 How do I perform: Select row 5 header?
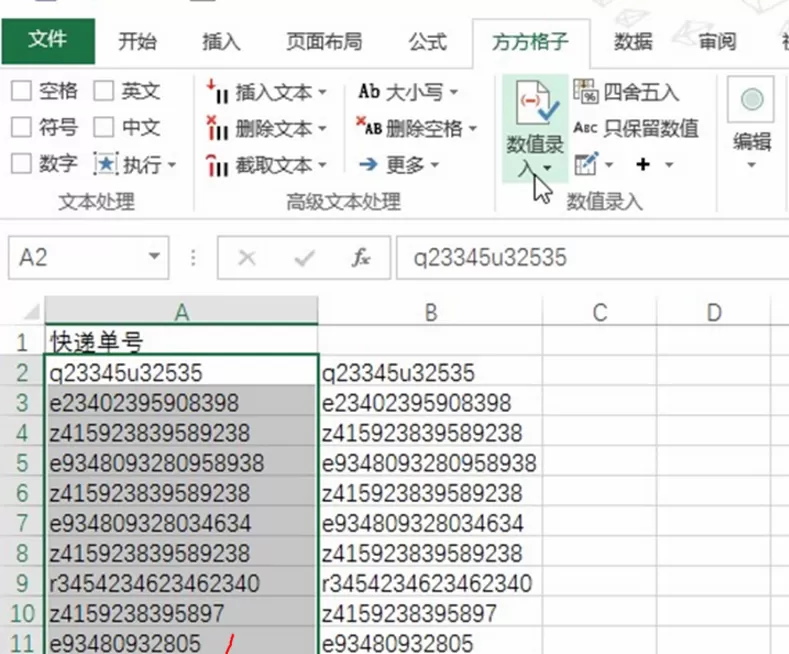[22, 463]
